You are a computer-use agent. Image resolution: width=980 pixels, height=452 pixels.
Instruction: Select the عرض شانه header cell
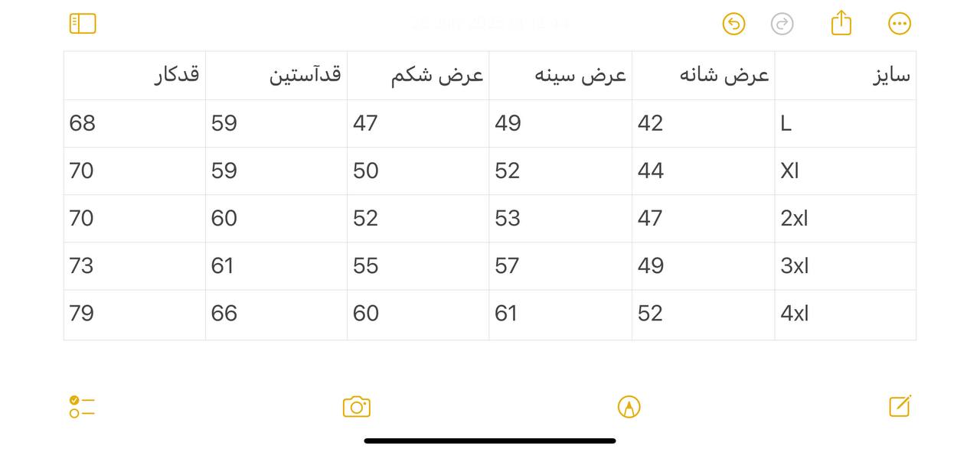pos(703,75)
